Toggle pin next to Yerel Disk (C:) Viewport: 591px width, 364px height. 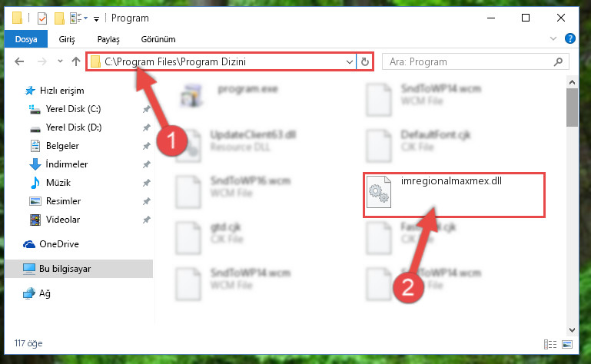point(146,109)
